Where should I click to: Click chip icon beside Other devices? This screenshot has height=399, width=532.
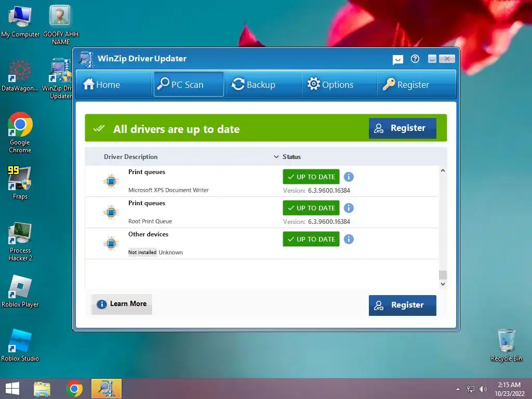[111, 244]
